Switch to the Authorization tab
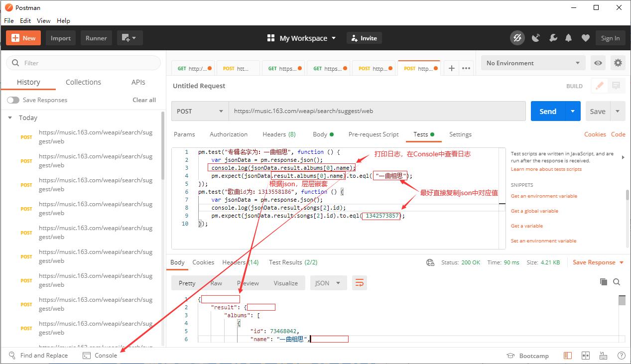 pyautogui.click(x=229, y=134)
